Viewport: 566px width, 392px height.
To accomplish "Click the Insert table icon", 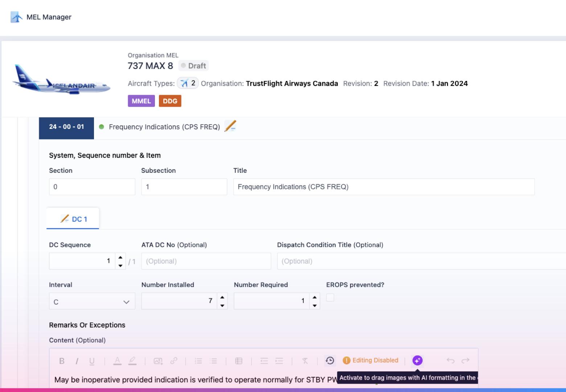I will point(239,361).
